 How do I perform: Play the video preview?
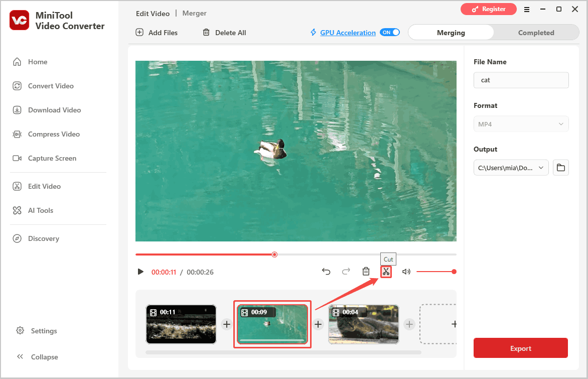(140, 272)
